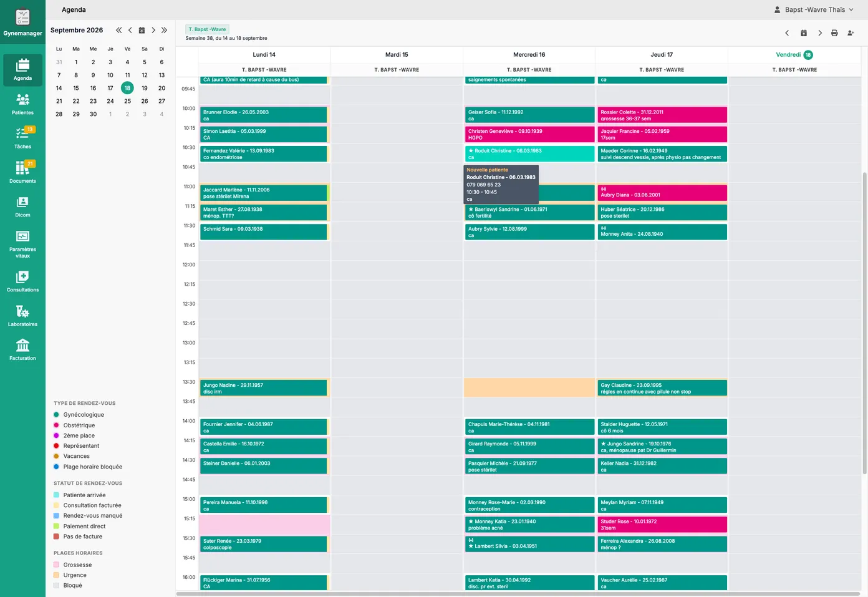Screen dimensions: 868x597
Task: Go to next week in agenda toolbar
Action: tap(820, 33)
